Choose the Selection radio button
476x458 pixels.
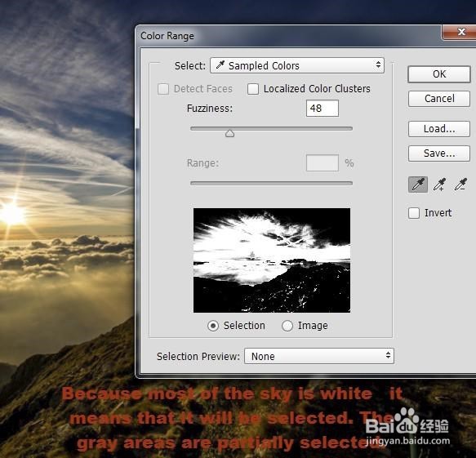(213, 326)
